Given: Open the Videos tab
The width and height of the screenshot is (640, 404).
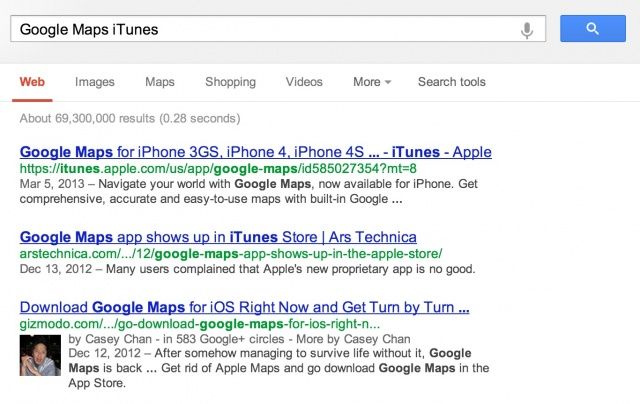Looking at the screenshot, I should coord(304,82).
